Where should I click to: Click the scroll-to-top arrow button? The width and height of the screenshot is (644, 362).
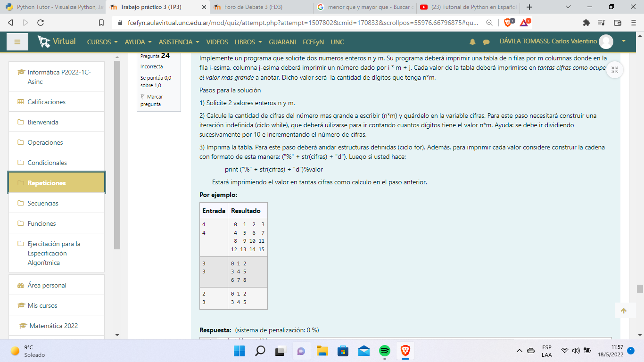point(624,311)
